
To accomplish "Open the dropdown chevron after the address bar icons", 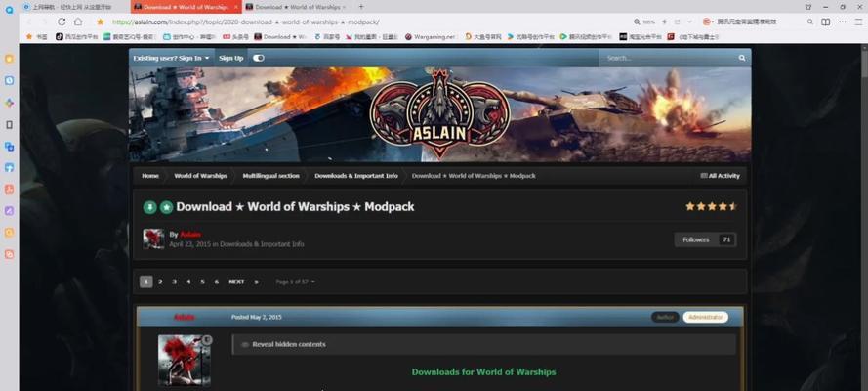I will tap(689, 22).
